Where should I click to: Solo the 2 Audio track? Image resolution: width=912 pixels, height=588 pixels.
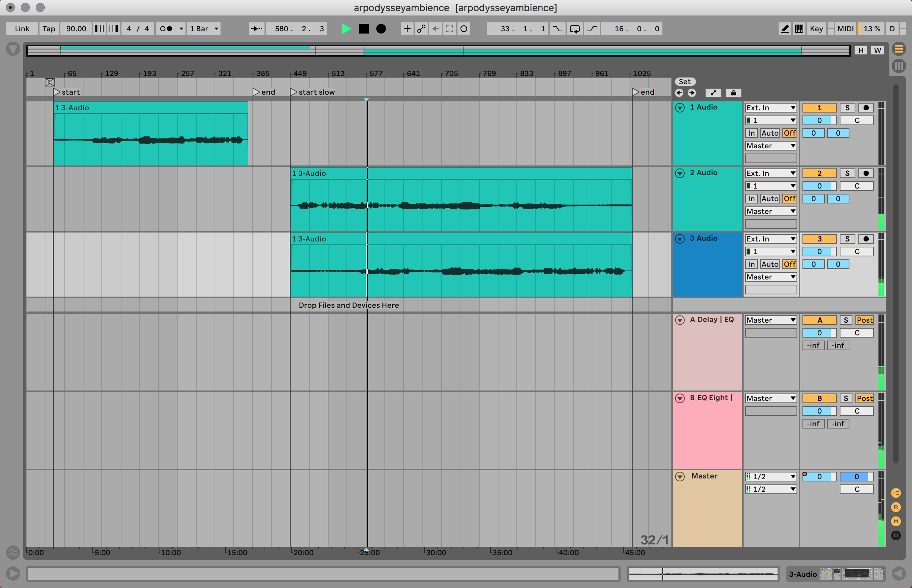(x=847, y=173)
